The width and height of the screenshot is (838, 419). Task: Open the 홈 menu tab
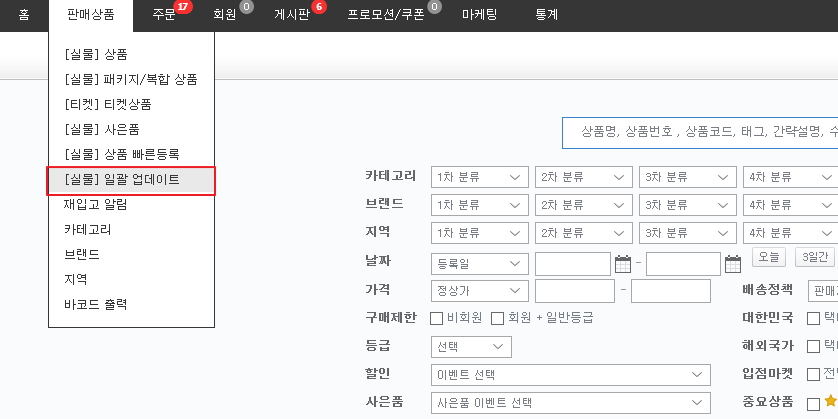click(24, 15)
